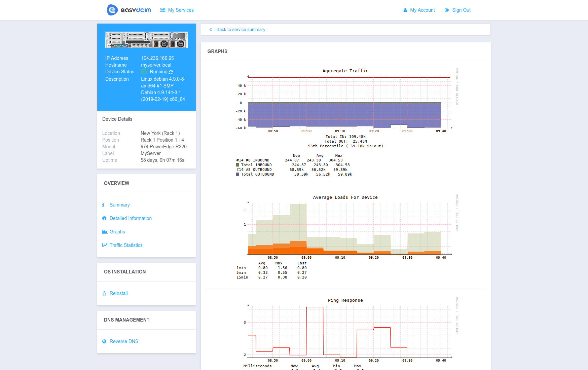Click the back chevron beside service summary

[x=211, y=30]
